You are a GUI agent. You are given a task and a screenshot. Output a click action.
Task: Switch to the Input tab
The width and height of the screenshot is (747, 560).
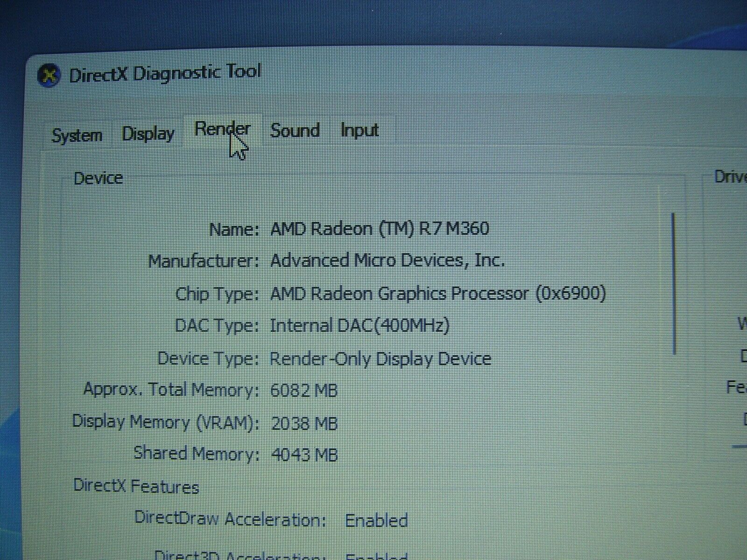(x=359, y=130)
